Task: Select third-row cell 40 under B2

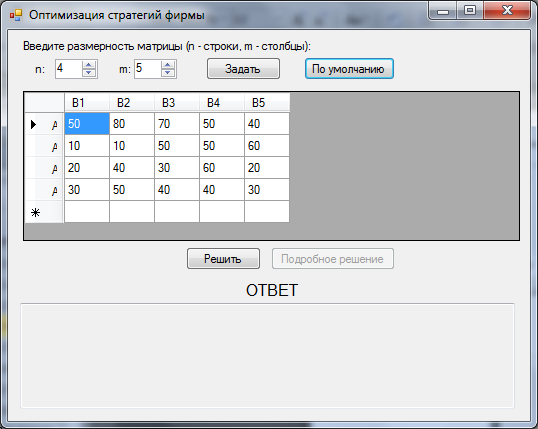Action: point(132,167)
